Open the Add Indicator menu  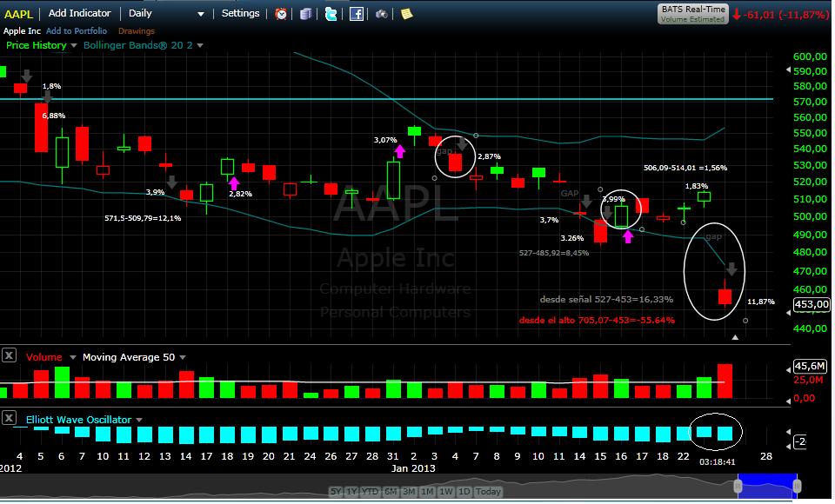(79, 13)
